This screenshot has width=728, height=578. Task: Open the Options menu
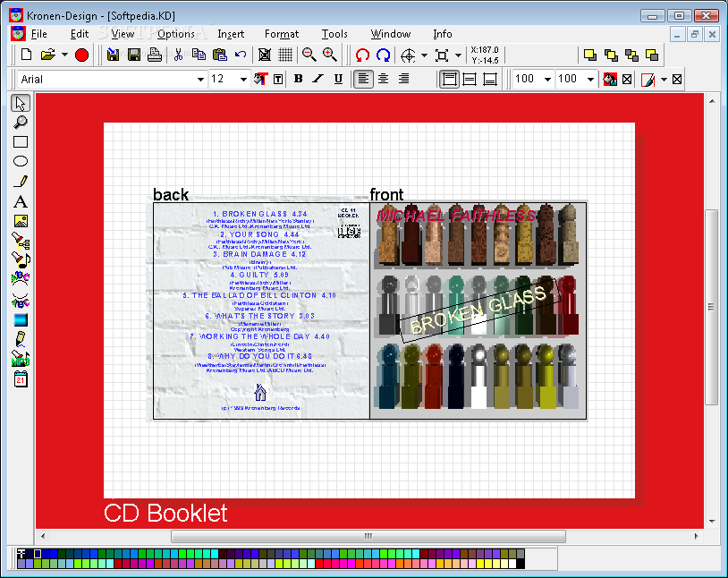point(176,34)
